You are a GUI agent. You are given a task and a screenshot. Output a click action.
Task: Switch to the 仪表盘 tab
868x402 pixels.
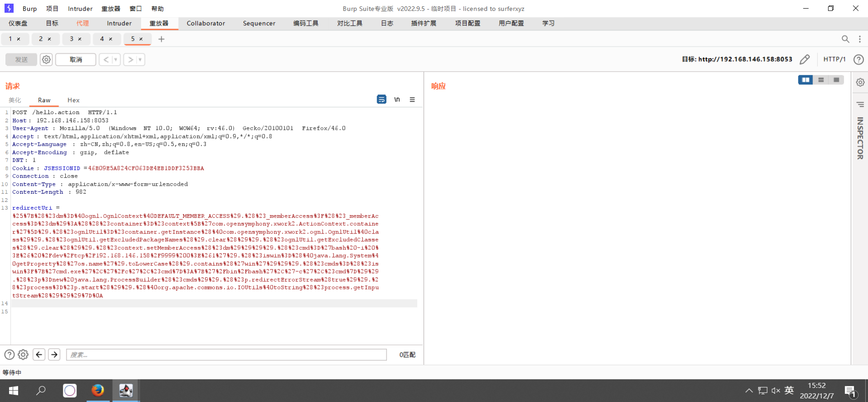18,23
